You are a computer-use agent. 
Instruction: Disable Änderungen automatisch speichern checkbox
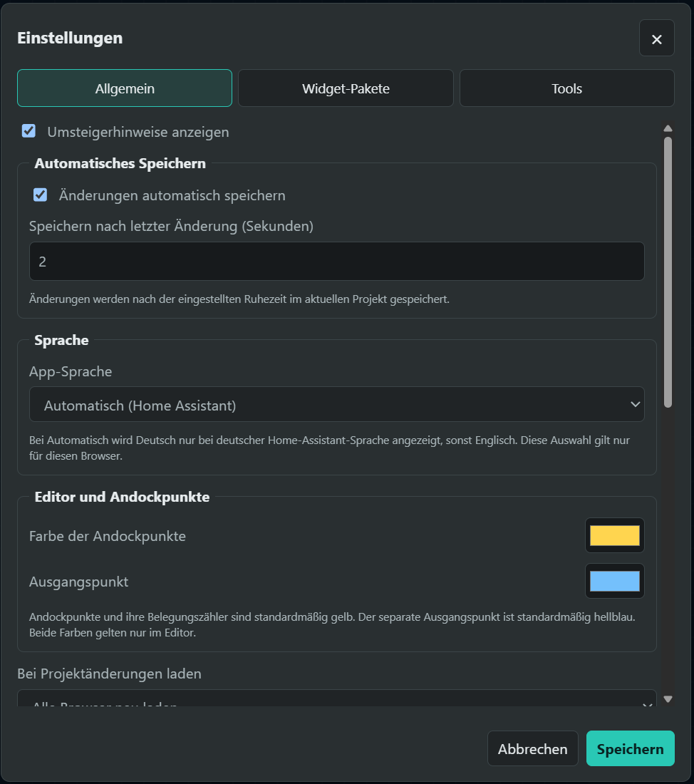(41, 195)
